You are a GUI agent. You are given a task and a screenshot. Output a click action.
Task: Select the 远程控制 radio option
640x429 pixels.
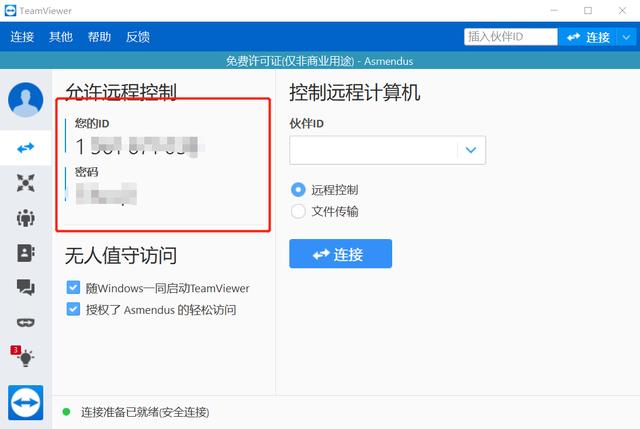coord(298,190)
